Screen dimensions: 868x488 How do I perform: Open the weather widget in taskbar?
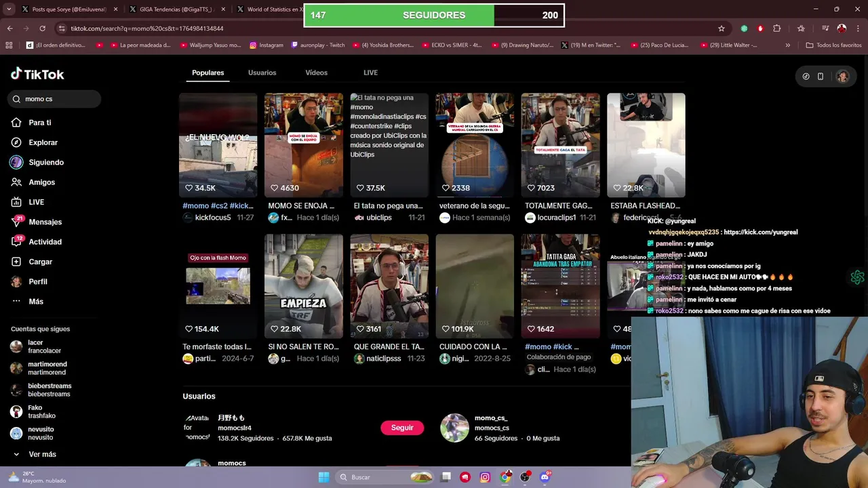(x=37, y=476)
